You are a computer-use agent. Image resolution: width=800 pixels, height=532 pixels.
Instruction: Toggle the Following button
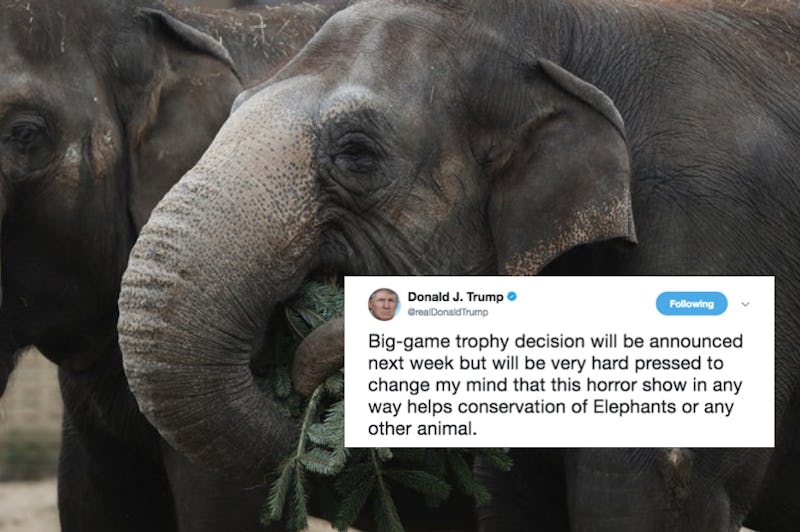click(691, 304)
